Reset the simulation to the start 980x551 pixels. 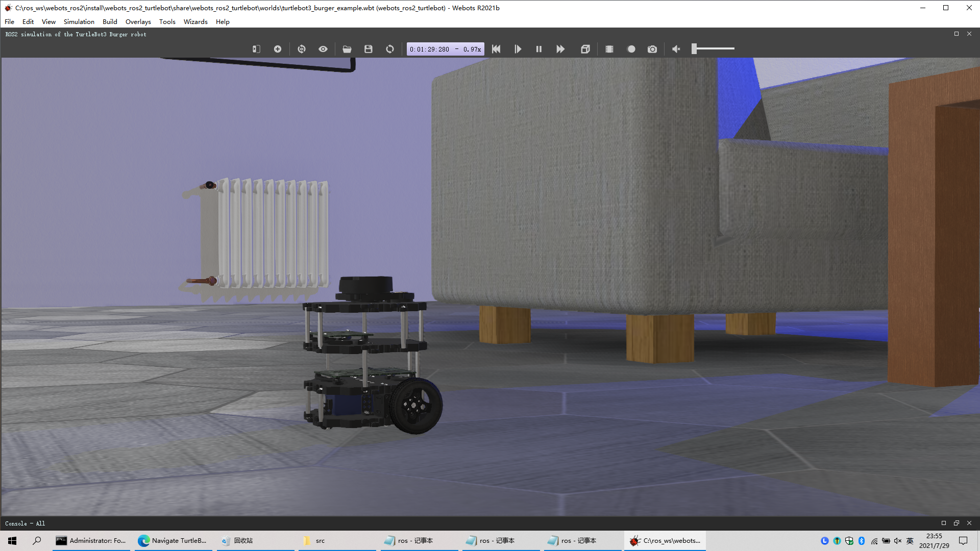point(496,49)
